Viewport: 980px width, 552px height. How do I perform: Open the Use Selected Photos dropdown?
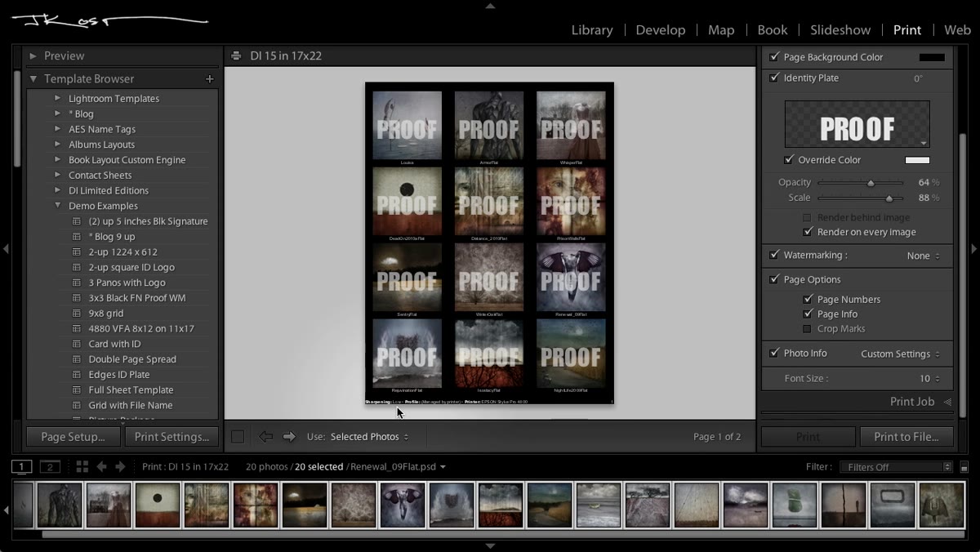pos(370,437)
